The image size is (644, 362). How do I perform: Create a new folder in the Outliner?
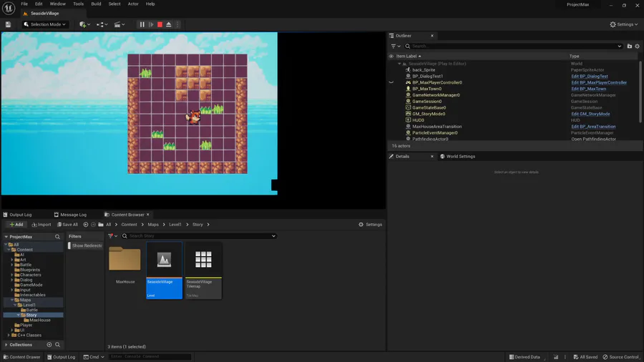tap(629, 47)
